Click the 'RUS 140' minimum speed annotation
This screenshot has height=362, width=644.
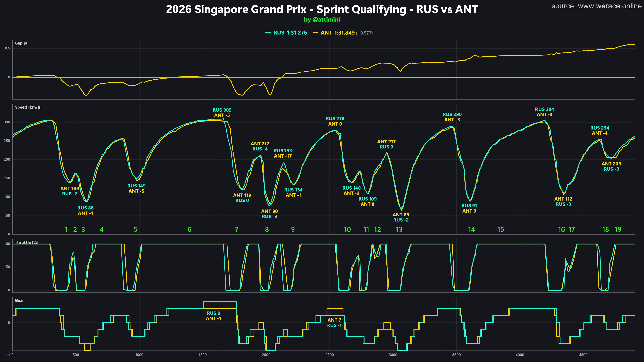click(x=352, y=188)
